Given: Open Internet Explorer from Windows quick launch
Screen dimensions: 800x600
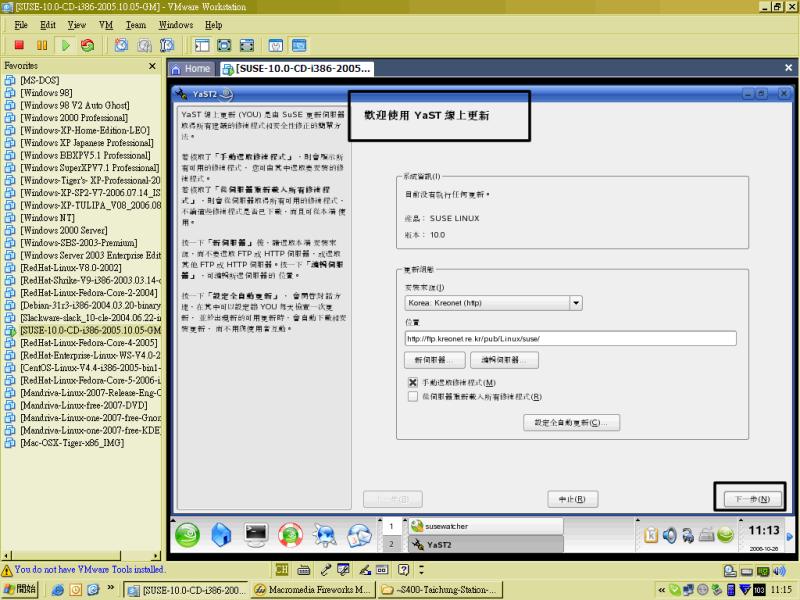Looking at the screenshot, I should click(58, 590).
